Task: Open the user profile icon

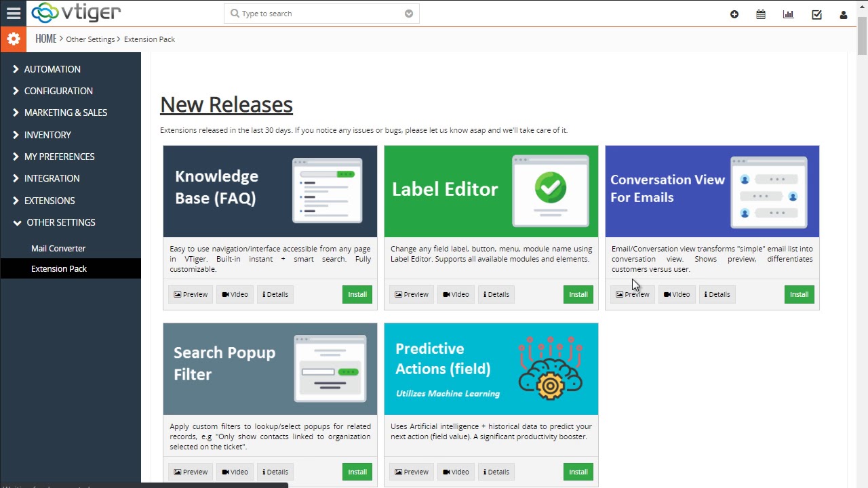Action: (844, 14)
